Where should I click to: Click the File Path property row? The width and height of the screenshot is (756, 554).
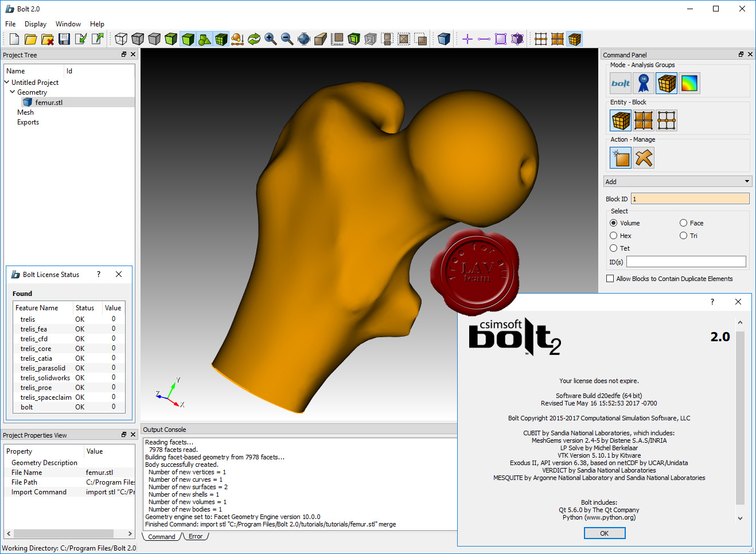click(69, 482)
